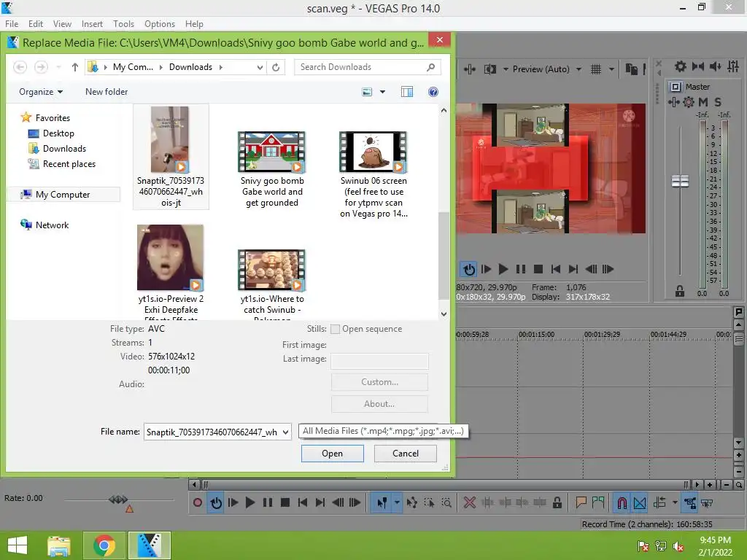Click the Dim Output speaker icon

[715, 66]
